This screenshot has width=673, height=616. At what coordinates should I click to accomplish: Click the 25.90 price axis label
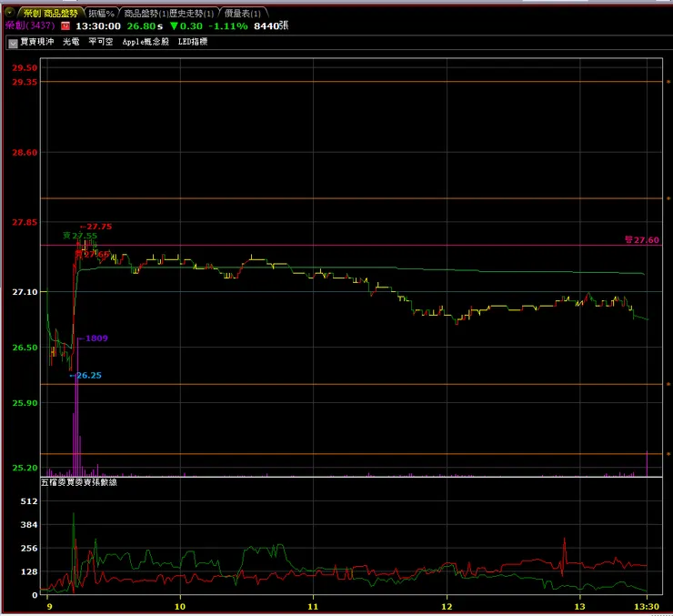coord(25,403)
